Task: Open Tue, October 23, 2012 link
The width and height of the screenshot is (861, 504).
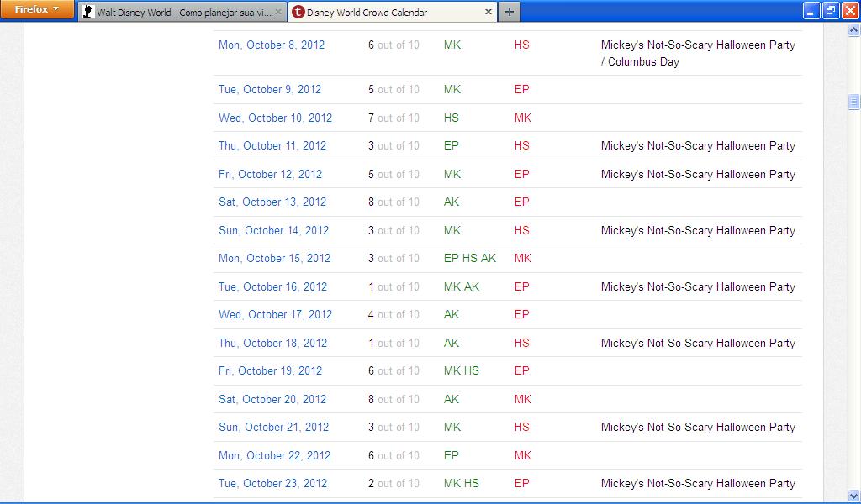Action: pos(272,483)
